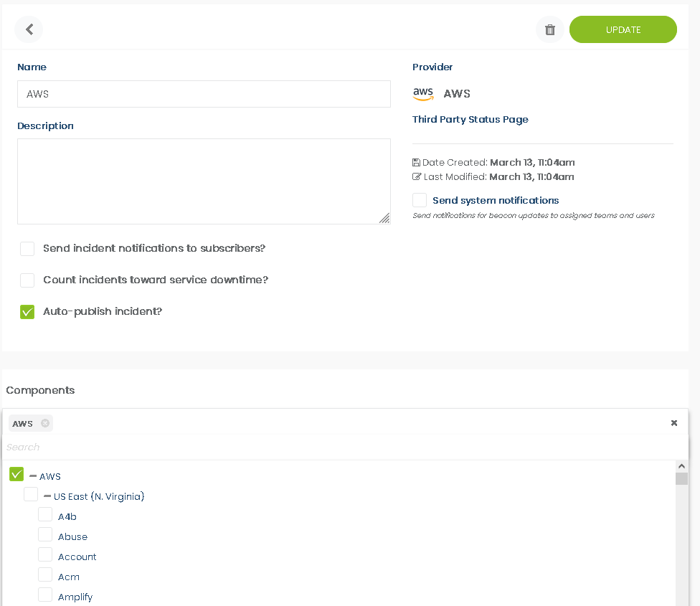Image resolution: width=700 pixels, height=606 pixels.
Task: Remove the AWS tag with its x icon
Action: pyautogui.click(x=45, y=423)
